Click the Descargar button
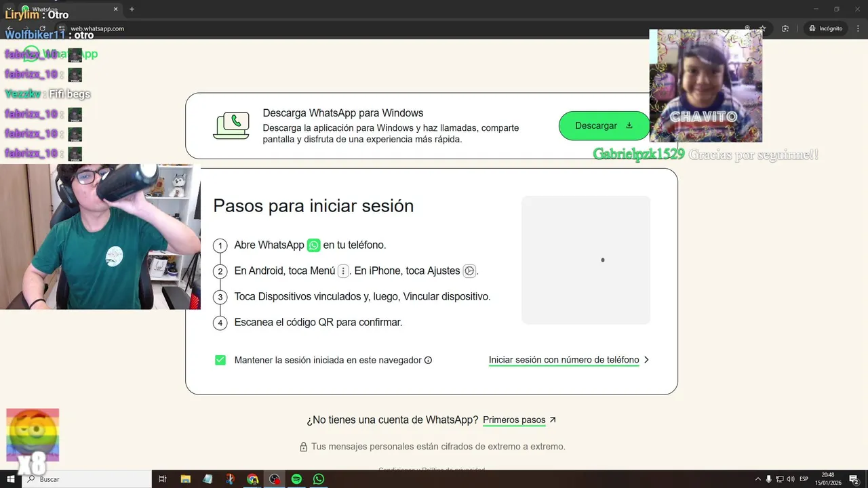 (x=604, y=125)
